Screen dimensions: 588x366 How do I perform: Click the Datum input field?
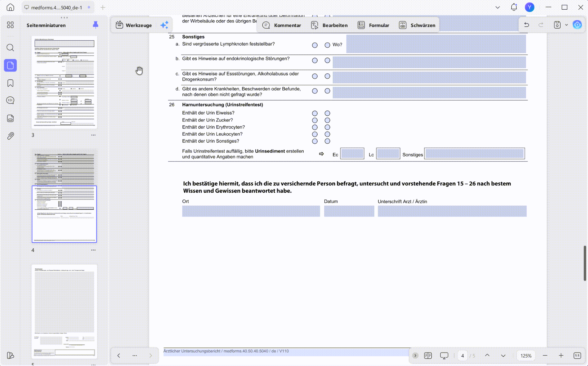[349, 211]
